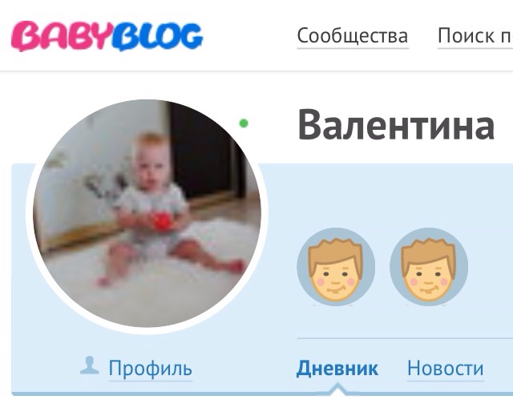Open the Профиль link
The width and height of the screenshot is (513, 420).
151,369
